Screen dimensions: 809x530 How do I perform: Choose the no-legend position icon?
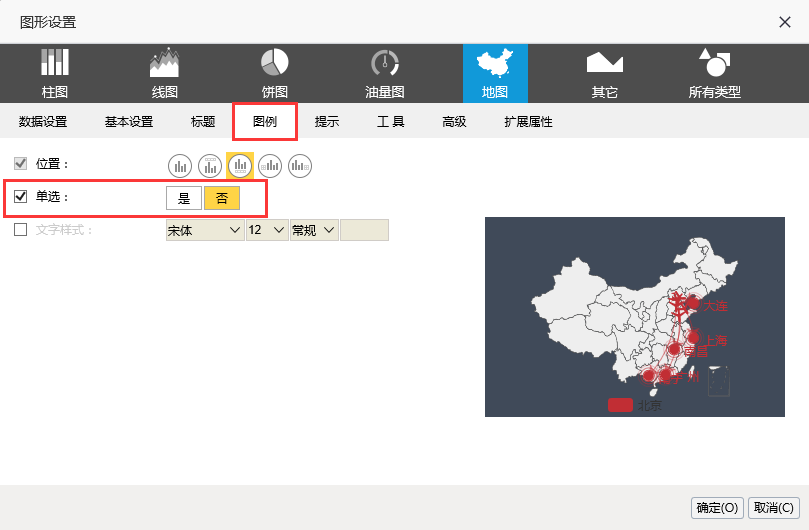[x=180, y=166]
